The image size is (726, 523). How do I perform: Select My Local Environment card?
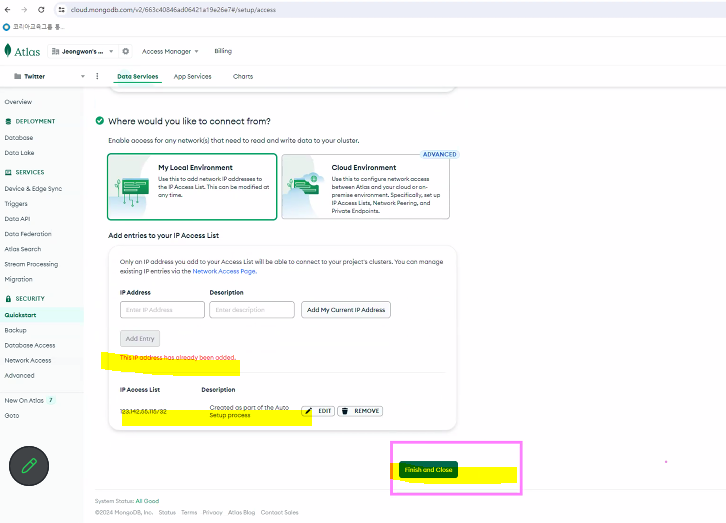192,187
